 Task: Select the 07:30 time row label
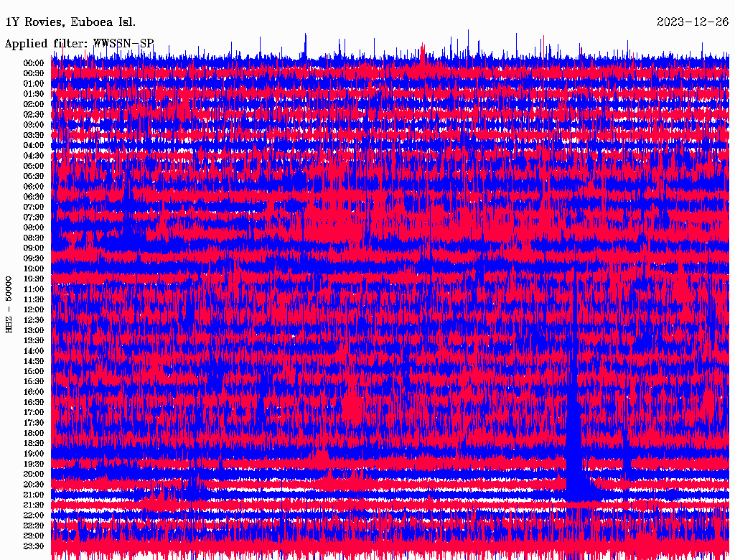click(x=34, y=218)
